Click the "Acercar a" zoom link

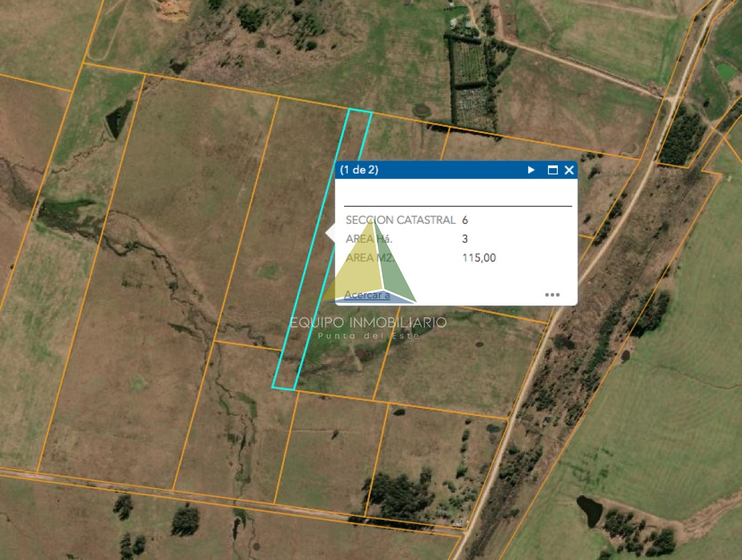(367, 295)
